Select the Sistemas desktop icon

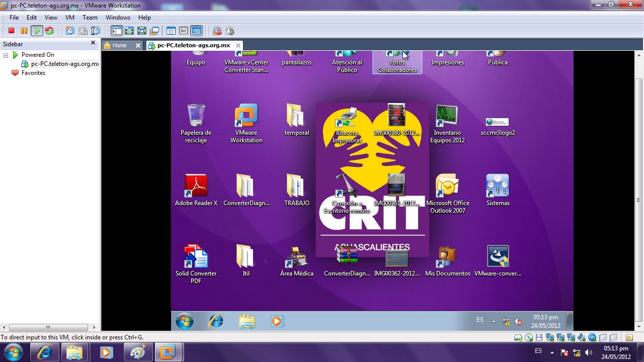pyautogui.click(x=498, y=190)
